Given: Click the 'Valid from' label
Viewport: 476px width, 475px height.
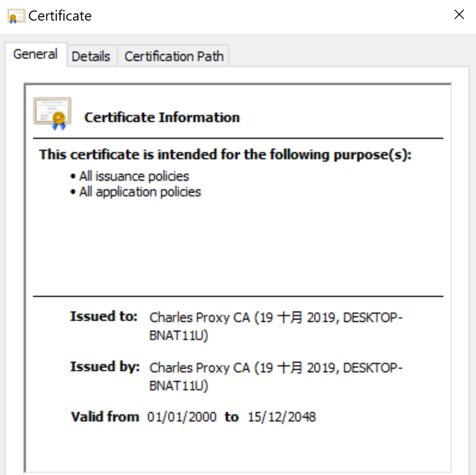Looking at the screenshot, I should [105, 417].
